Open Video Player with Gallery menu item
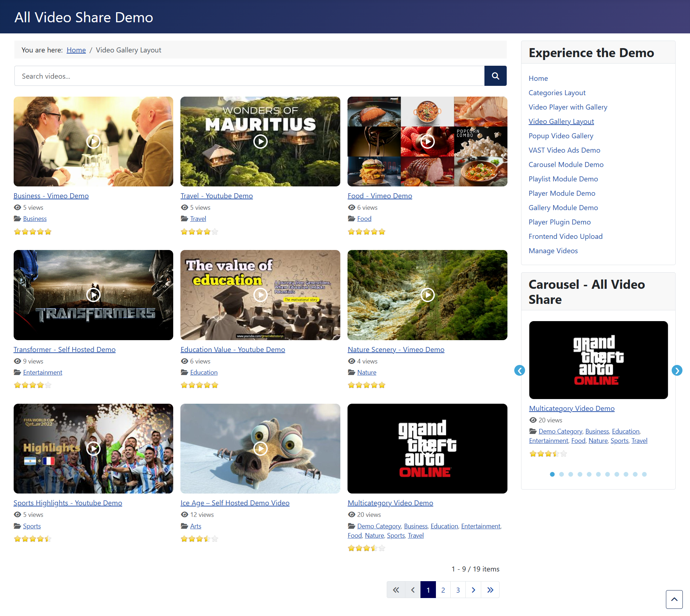The height and width of the screenshot is (616, 690). pyautogui.click(x=568, y=107)
